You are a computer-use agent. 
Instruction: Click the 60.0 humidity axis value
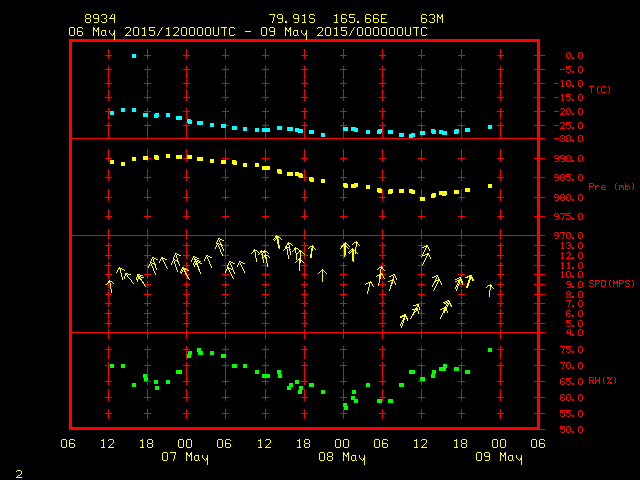pyautogui.click(x=571, y=398)
